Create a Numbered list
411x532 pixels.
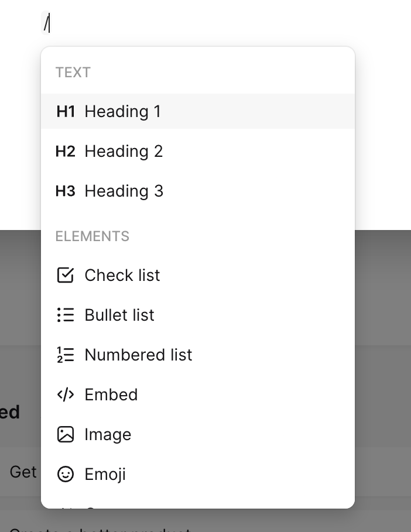tap(138, 355)
